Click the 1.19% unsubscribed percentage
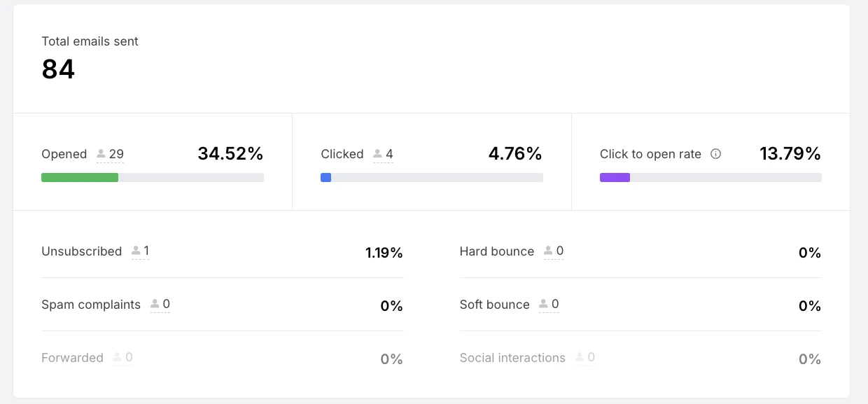 coord(384,253)
